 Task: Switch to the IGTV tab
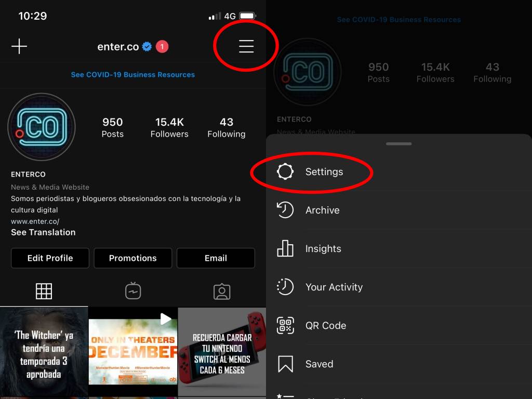(x=133, y=291)
